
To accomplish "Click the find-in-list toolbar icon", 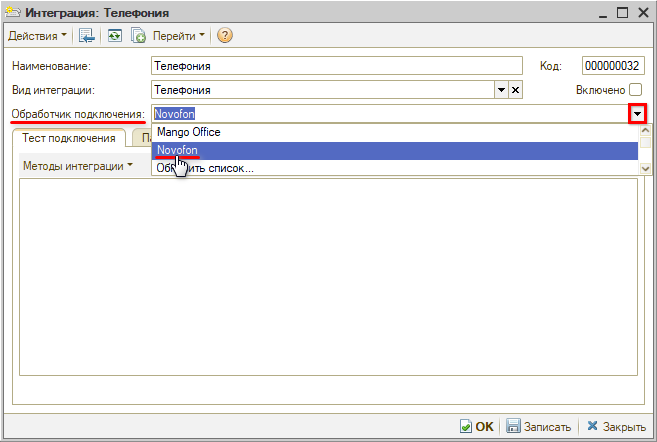I will [87, 36].
